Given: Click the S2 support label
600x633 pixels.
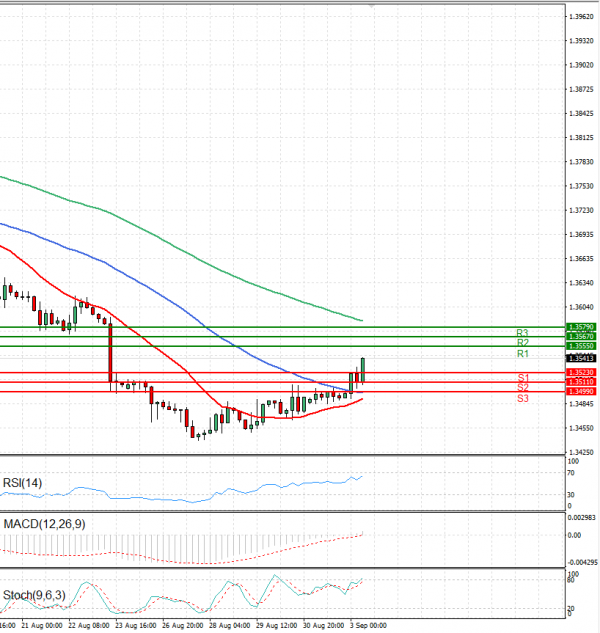Looking at the screenshot, I should 523,388.
